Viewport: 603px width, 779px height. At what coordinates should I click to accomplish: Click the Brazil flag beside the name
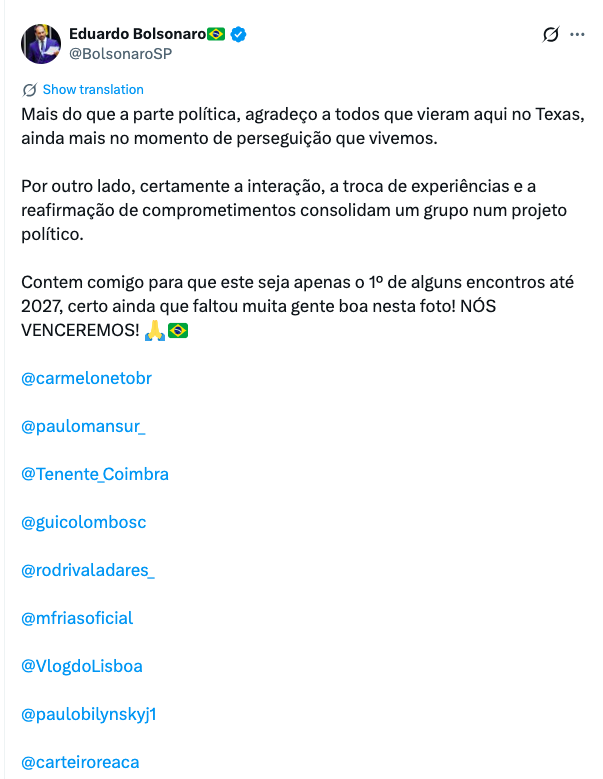(x=216, y=35)
